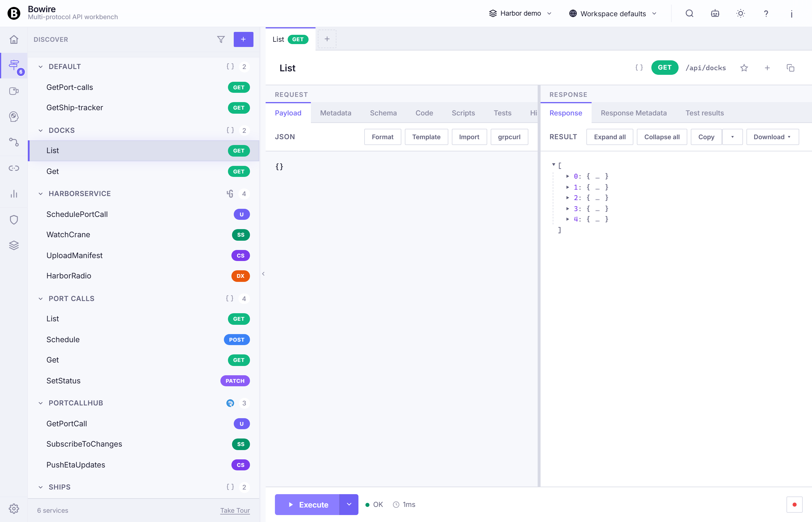Open the search magnifier in header
The width and height of the screenshot is (812, 522).
689,14
